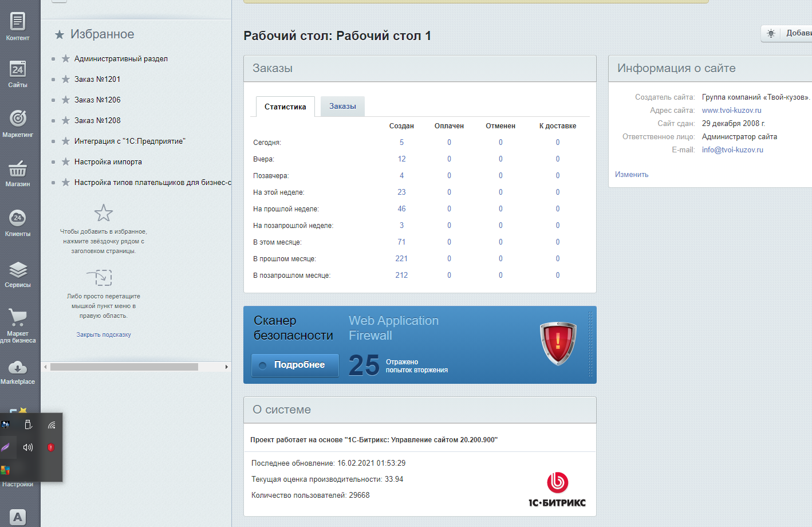Click created count 4 for Позавчера
Viewport: 812px width, 527px height.
(401, 175)
